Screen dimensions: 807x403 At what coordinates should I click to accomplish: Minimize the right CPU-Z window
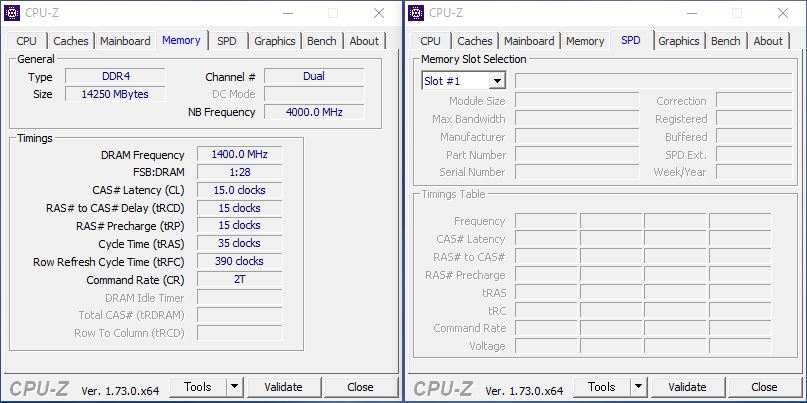(x=691, y=13)
